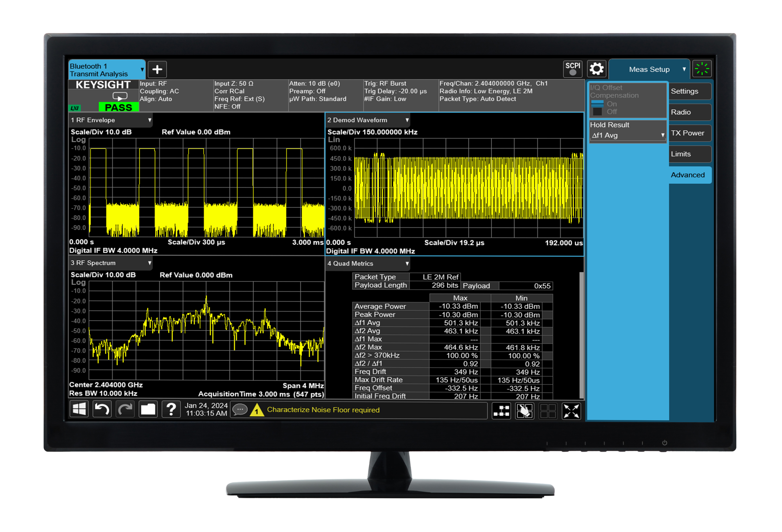Click the SCPI recorder icon
This screenshot has height=532, width=782.
click(572, 69)
